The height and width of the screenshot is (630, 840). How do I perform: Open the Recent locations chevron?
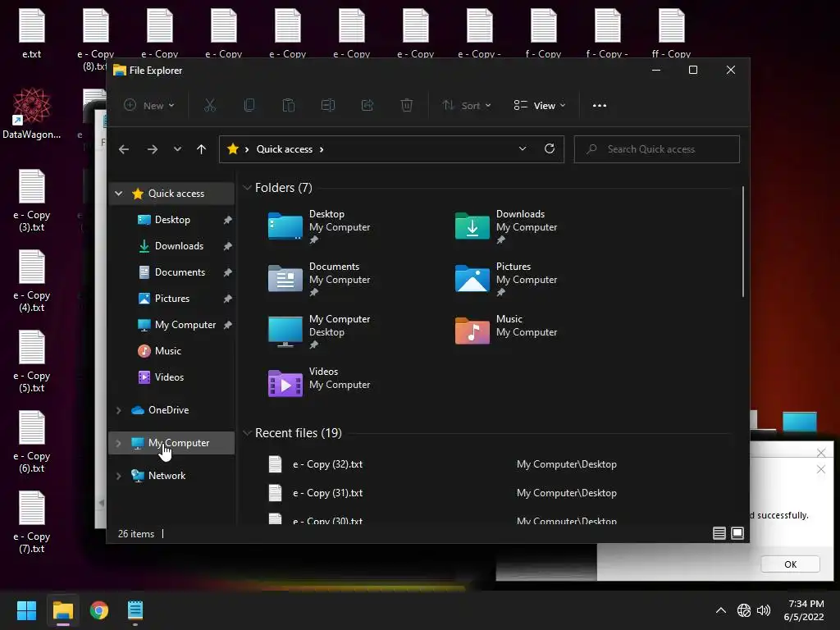click(x=177, y=149)
